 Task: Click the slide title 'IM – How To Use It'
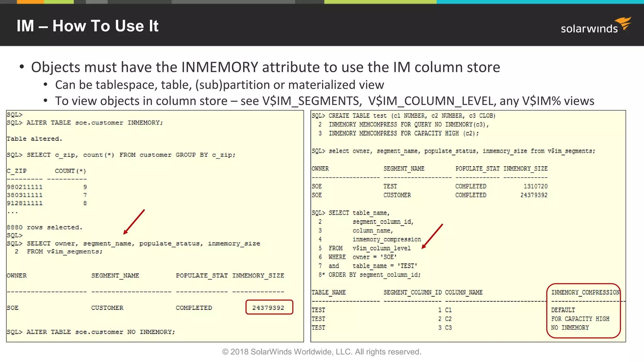click(x=87, y=26)
